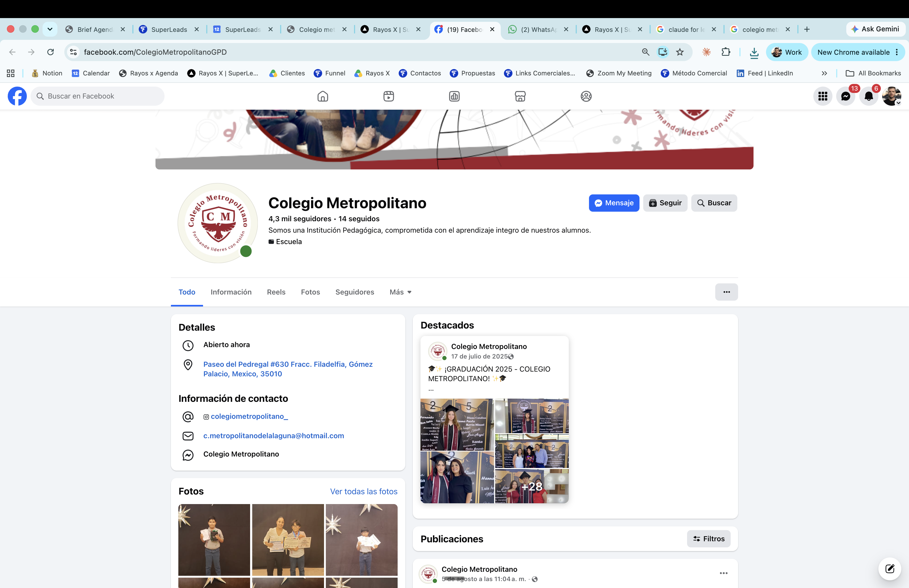Switch to the WhatsApp browser tab
This screenshot has height=588, width=909.
pyautogui.click(x=538, y=29)
